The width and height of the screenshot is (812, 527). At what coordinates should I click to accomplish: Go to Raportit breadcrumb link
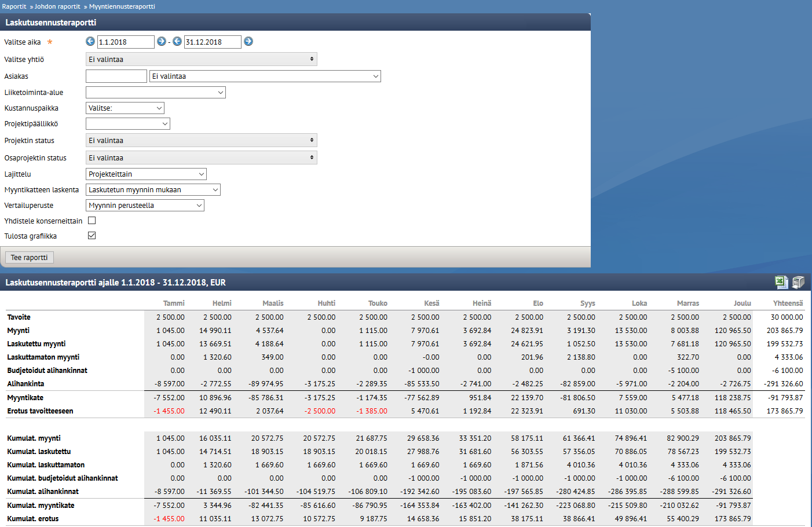pyautogui.click(x=14, y=6)
